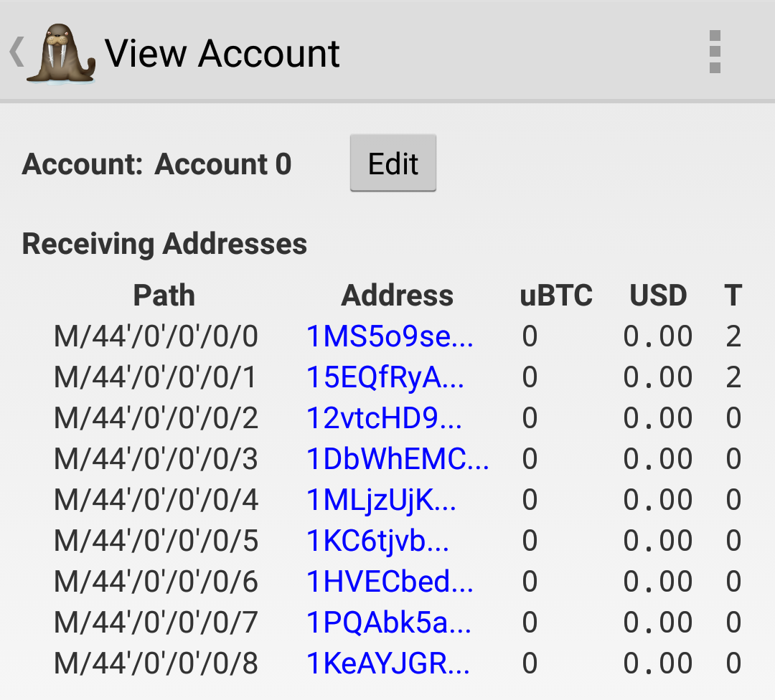Click the uBTC column header
Viewport: 775px width, 700px height.
click(x=556, y=295)
